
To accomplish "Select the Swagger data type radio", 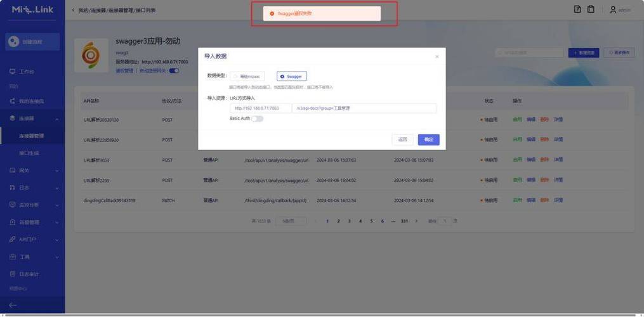I will [292, 76].
